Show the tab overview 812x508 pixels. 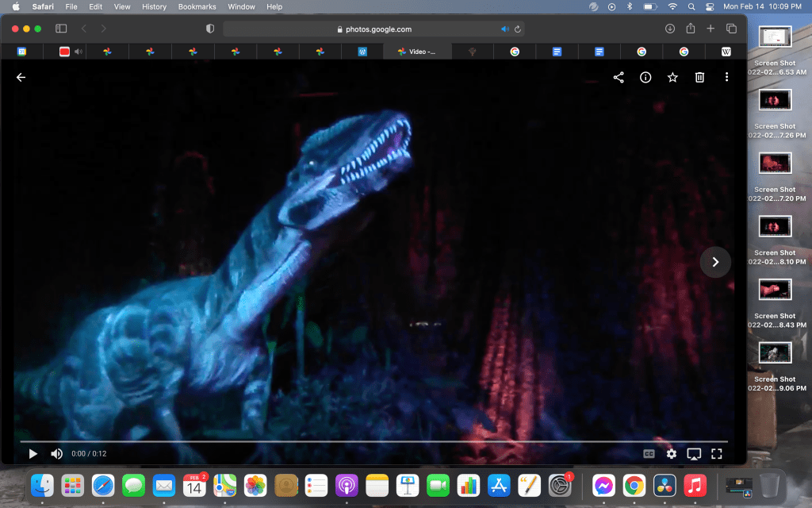pos(731,29)
